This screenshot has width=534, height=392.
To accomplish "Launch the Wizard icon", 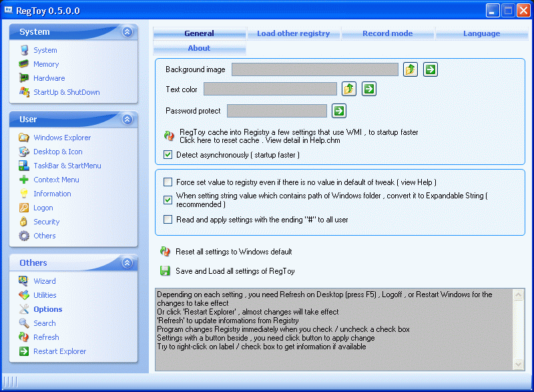I will 24,281.
